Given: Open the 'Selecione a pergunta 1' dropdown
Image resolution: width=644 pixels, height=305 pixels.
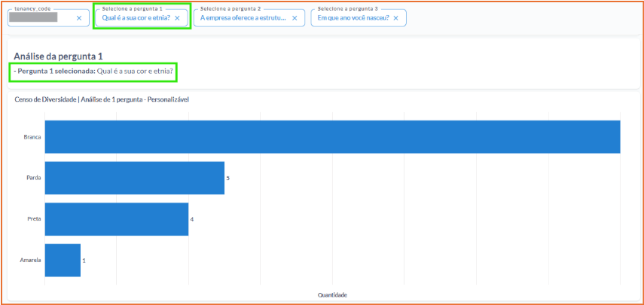Looking at the screenshot, I should 136,17.
